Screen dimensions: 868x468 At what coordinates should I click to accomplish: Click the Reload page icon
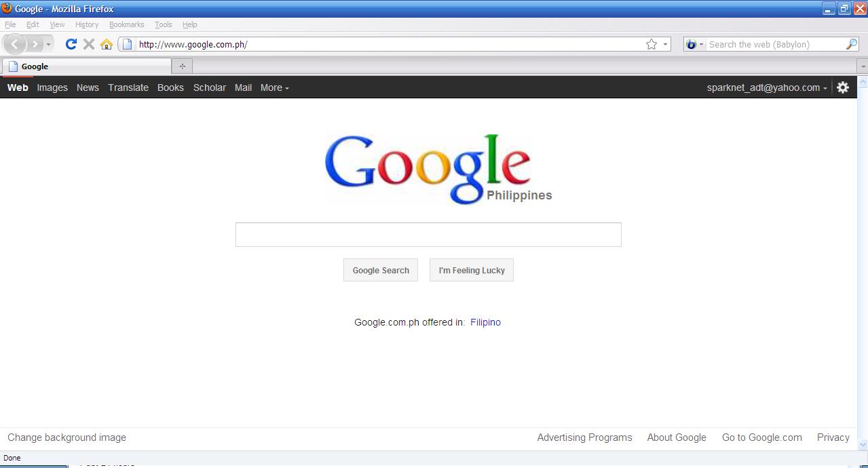pos(71,44)
